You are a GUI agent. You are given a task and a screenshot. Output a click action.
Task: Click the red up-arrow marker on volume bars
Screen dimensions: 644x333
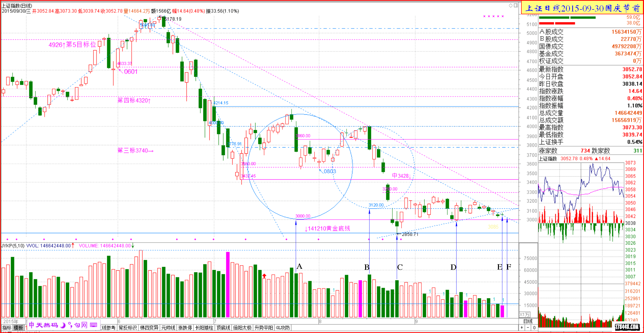264,276
